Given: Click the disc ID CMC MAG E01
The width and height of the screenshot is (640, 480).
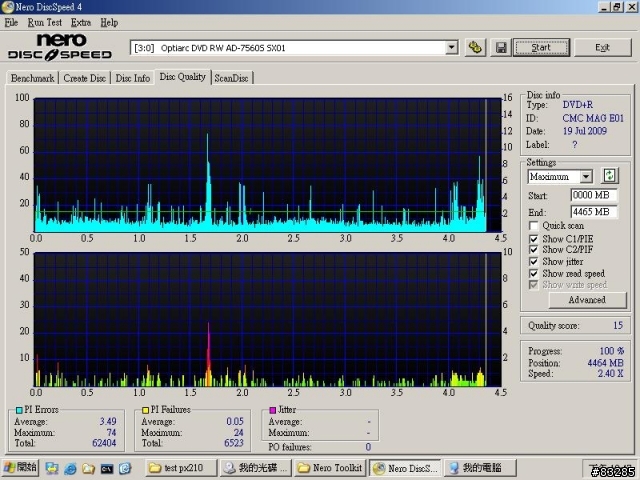Looking at the screenshot, I should click(x=593, y=118).
